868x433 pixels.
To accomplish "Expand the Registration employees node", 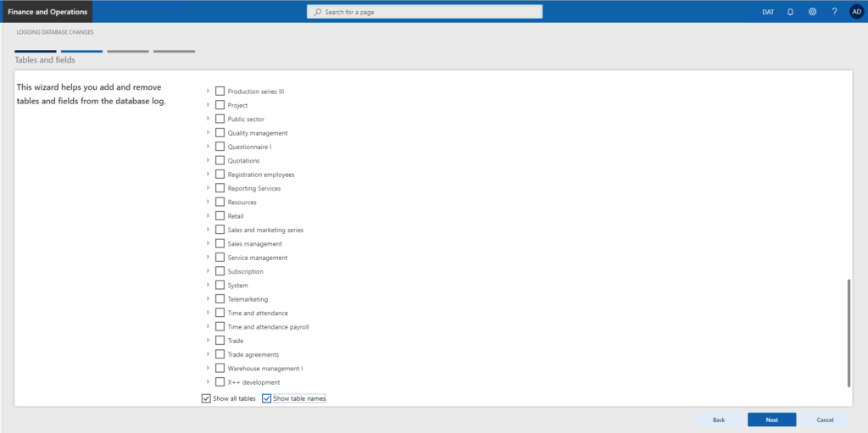I will (x=209, y=174).
